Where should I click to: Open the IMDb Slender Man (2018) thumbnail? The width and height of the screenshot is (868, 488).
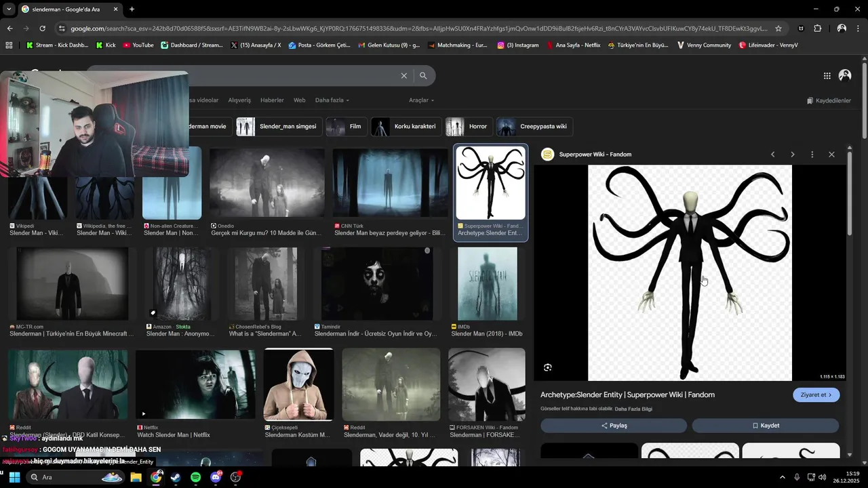click(x=487, y=283)
